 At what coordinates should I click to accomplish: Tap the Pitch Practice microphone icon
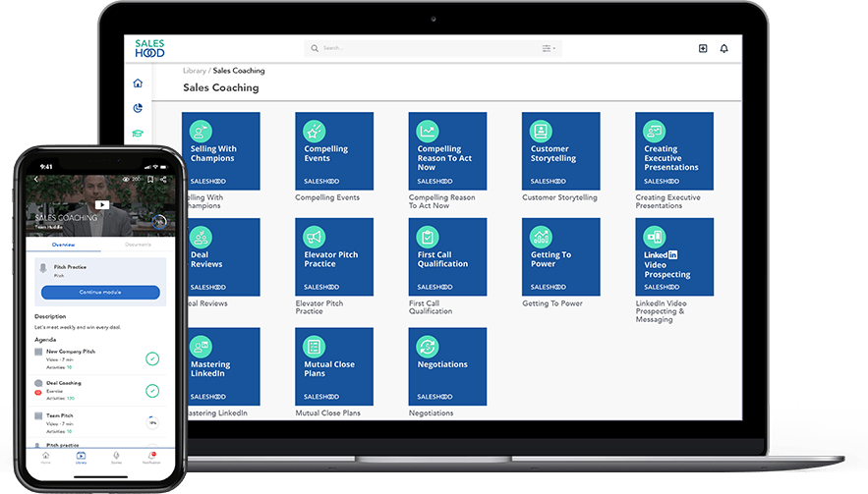coord(42,268)
